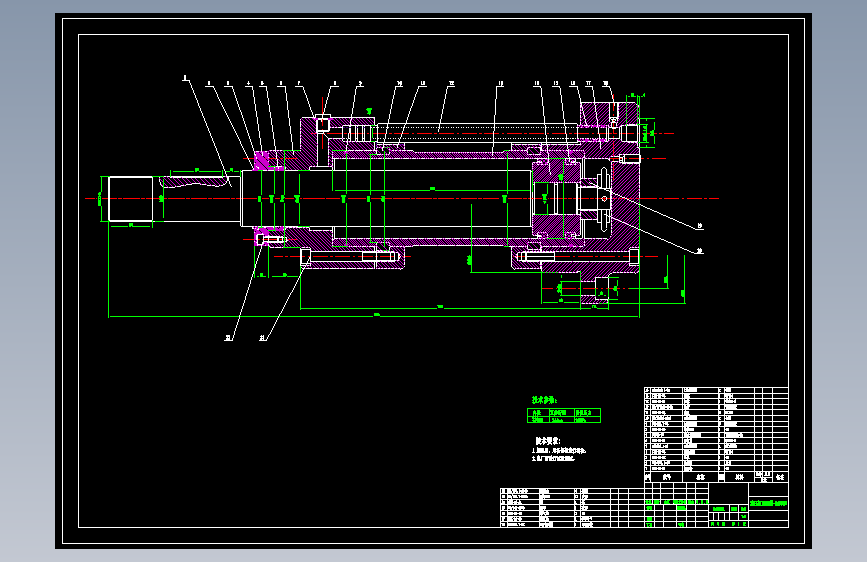
Task: Select part balloon number 9 leader label
Action: coord(360,84)
